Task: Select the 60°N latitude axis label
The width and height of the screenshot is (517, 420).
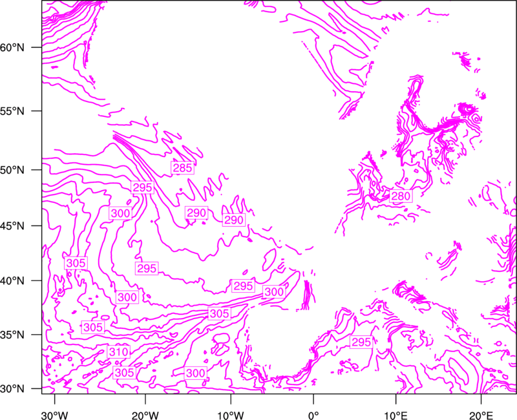Action: (x=12, y=48)
